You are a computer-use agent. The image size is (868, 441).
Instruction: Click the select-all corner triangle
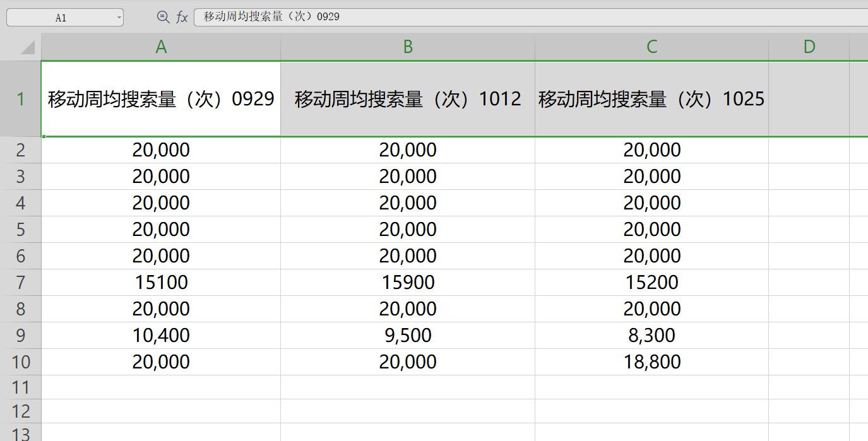coord(27,47)
